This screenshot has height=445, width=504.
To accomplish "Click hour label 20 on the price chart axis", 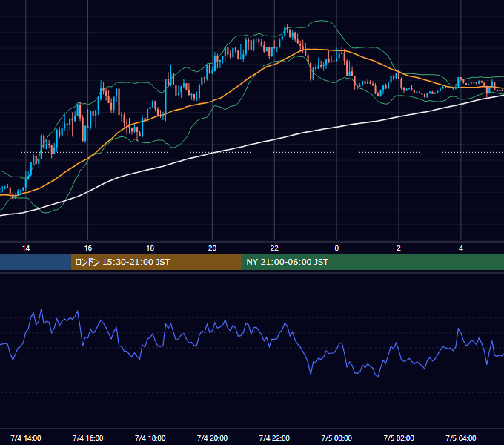I will [212, 248].
